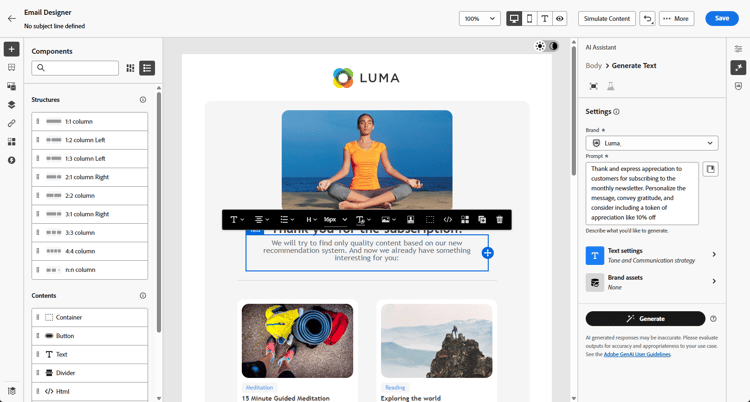Open the lightning bolt icon in left rail
The image size is (750, 402).
click(x=11, y=160)
